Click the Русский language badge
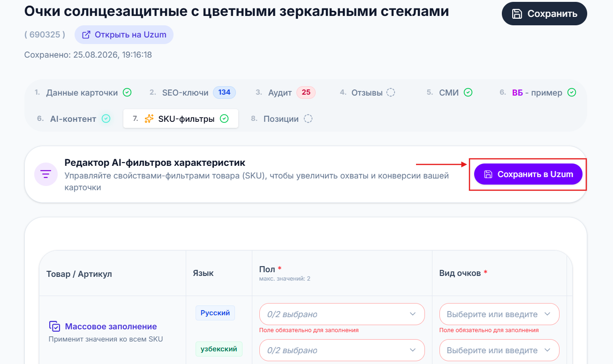The height and width of the screenshot is (364, 613). pos(215,313)
